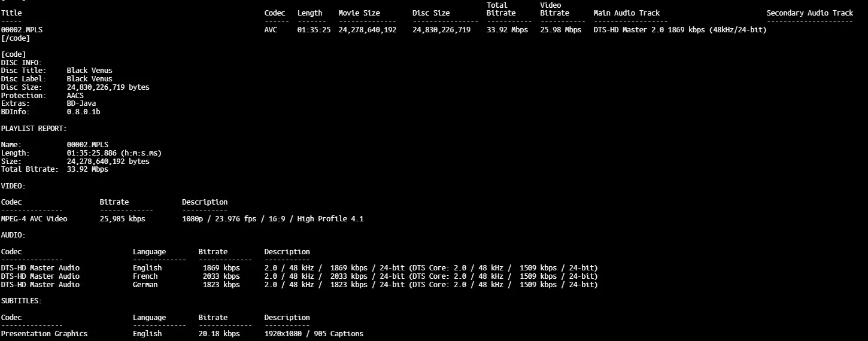Click the BDInfo version 0.8.0.1b
This screenshot has width=868, height=341.
[83, 112]
